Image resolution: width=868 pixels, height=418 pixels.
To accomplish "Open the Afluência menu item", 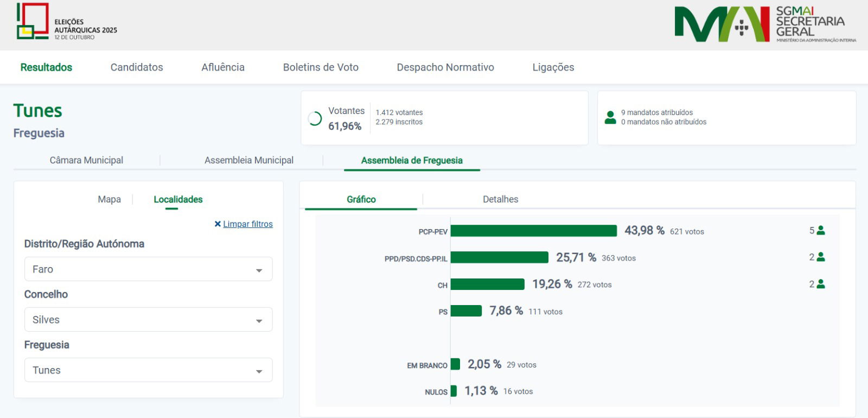I will (x=223, y=67).
